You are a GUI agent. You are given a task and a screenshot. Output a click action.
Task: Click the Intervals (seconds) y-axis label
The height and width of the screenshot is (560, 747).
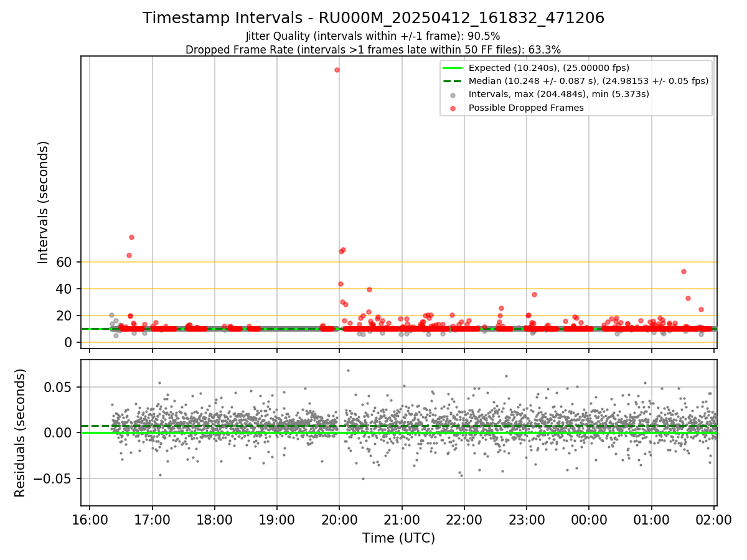(44, 202)
